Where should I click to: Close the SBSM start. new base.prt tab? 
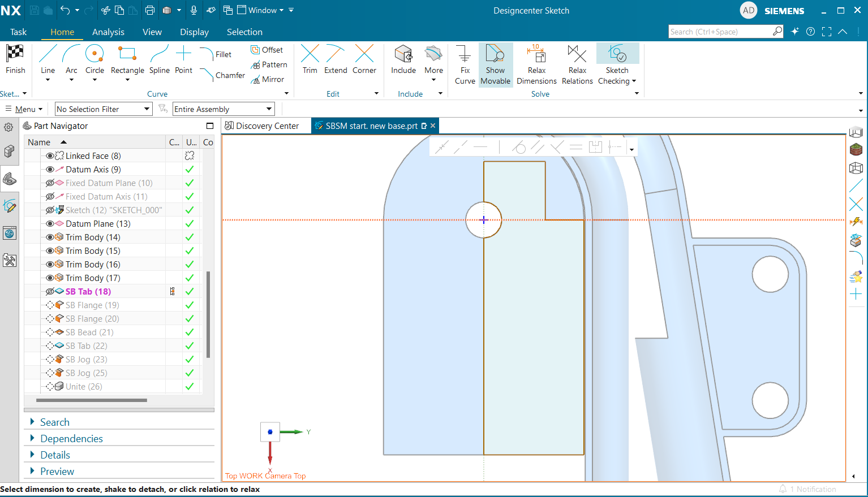433,126
